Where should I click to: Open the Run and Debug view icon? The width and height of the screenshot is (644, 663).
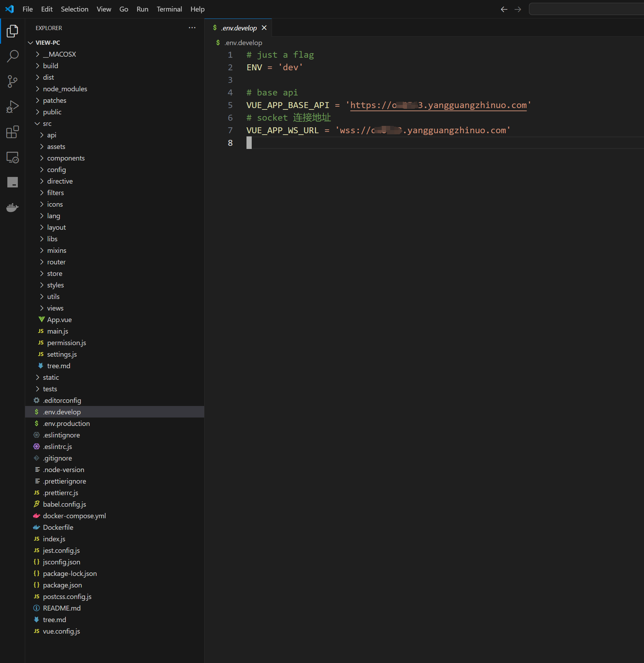13,107
